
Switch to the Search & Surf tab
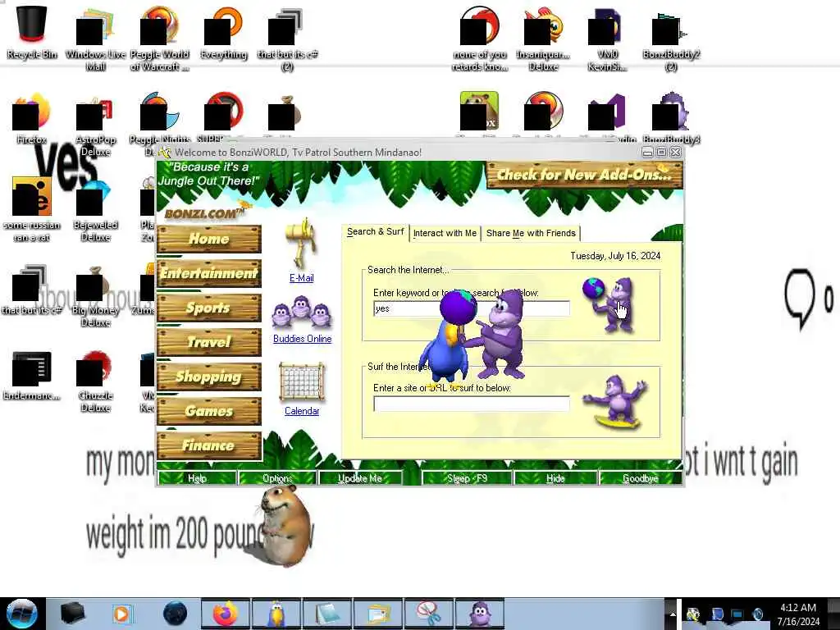click(x=375, y=232)
